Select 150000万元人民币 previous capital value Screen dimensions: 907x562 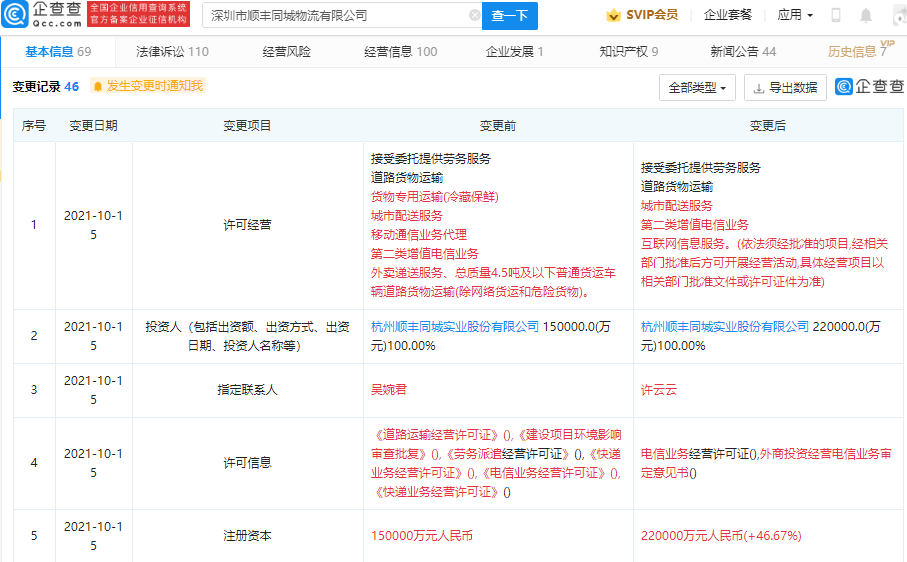pyautogui.click(x=422, y=536)
